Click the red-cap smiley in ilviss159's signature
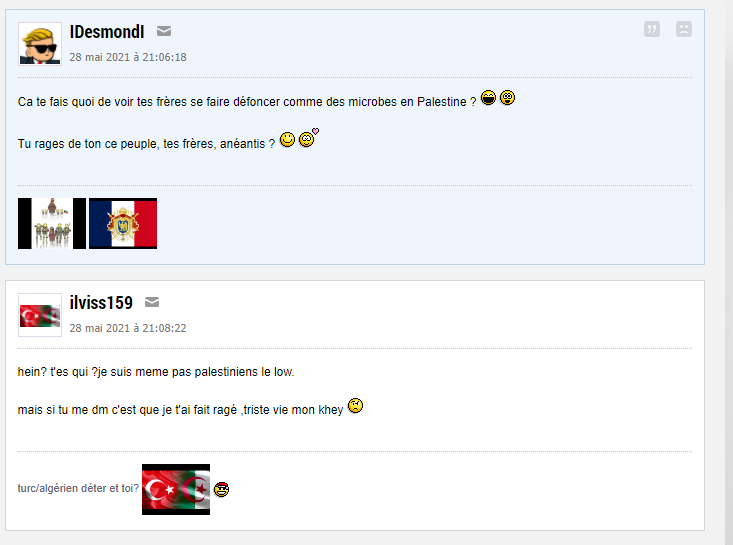Screen dimensions: 733x545 222,489
